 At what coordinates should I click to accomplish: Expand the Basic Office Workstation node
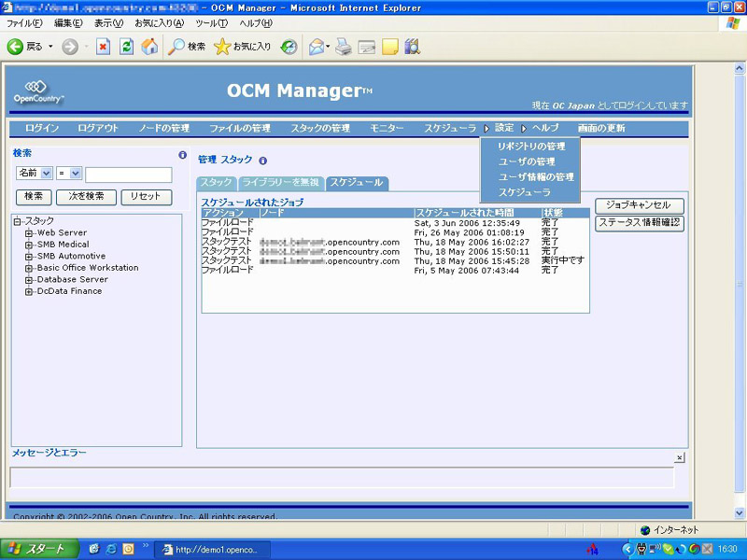click(29, 268)
